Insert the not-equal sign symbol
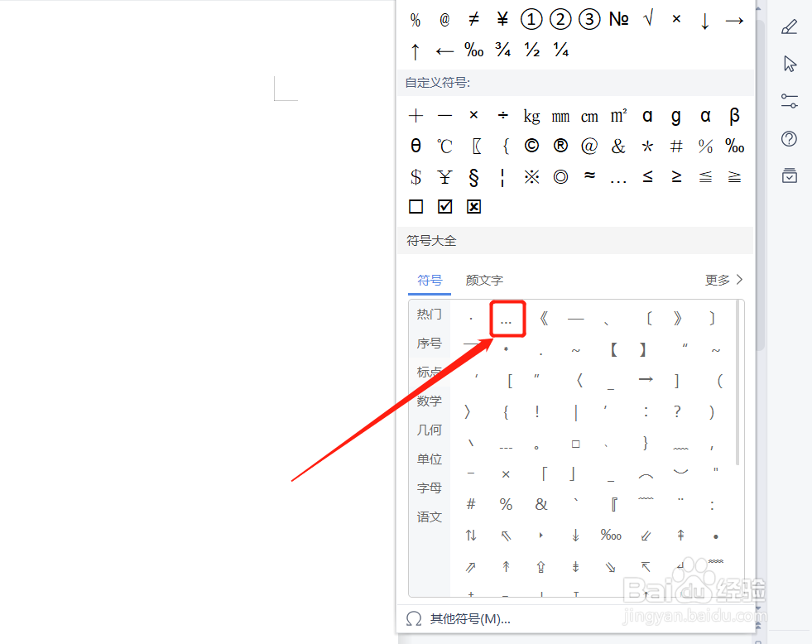 point(473,20)
